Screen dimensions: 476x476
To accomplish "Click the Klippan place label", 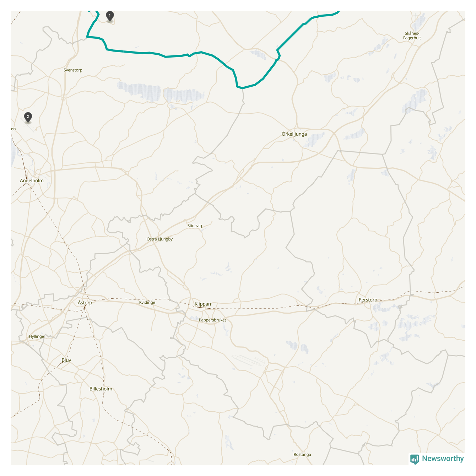I will click(x=203, y=304).
